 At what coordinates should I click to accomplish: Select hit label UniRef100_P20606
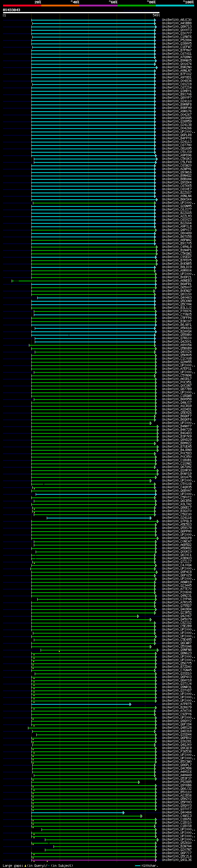tap(177, 592)
